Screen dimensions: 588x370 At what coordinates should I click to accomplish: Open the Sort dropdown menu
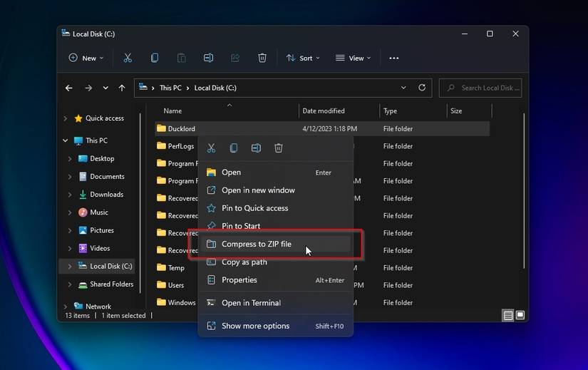303,58
